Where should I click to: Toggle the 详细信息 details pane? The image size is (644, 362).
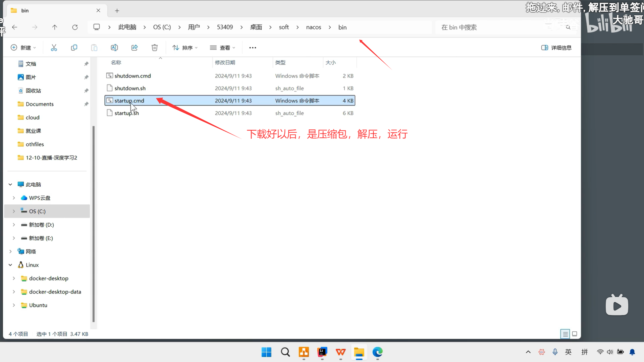pyautogui.click(x=556, y=48)
